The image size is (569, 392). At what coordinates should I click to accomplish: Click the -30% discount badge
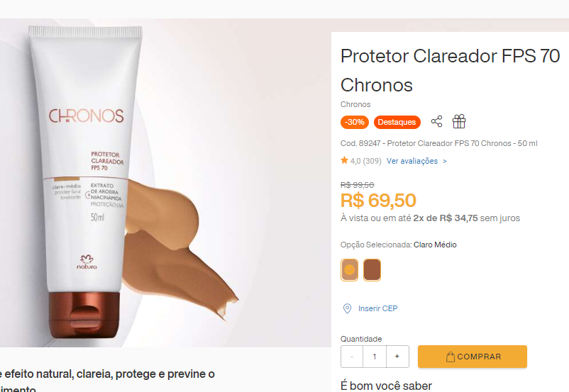point(355,122)
